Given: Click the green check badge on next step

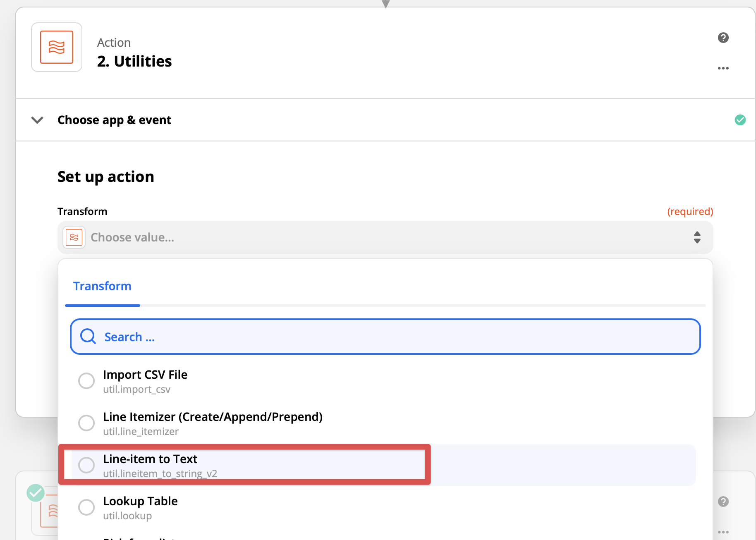Looking at the screenshot, I should click(36, 492).
